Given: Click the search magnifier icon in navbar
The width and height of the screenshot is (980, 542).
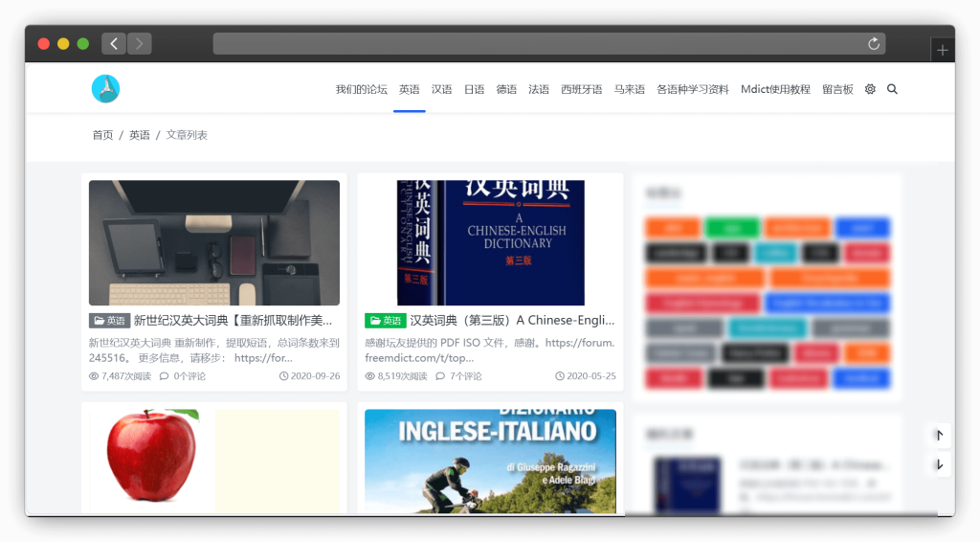Looking at the screenshot, I should click(892, 89).
